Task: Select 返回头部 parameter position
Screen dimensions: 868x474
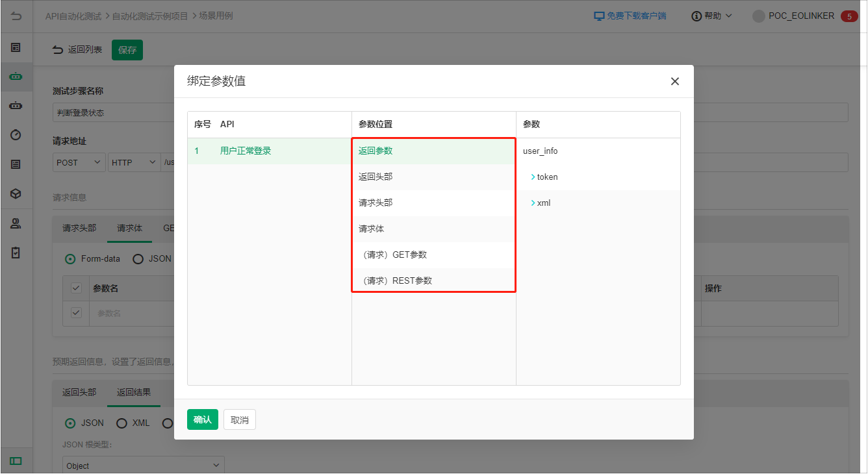Action: pyautogui.click(x=433, y=177)
